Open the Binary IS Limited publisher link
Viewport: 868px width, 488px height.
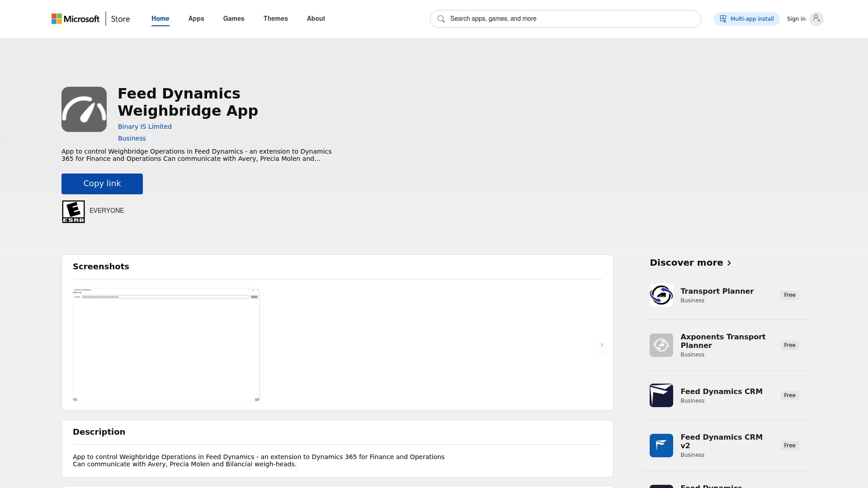pyautogui.click(x=145, y=127)
